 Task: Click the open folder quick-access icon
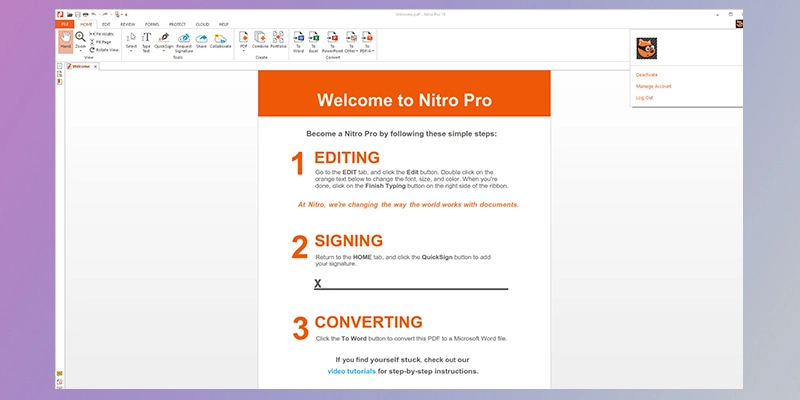[70, 14]
